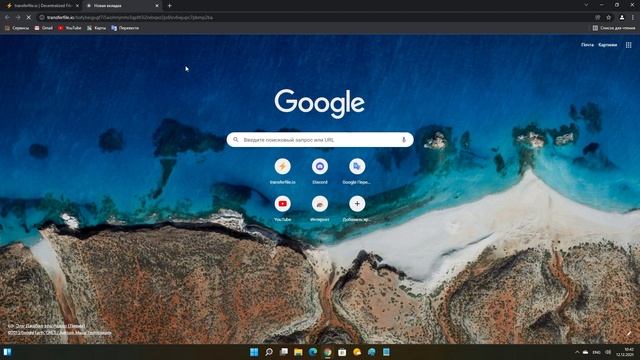The width and height of the screenshot is (640, 360).
Task: Open the Почта link
Action: [587, 45]
